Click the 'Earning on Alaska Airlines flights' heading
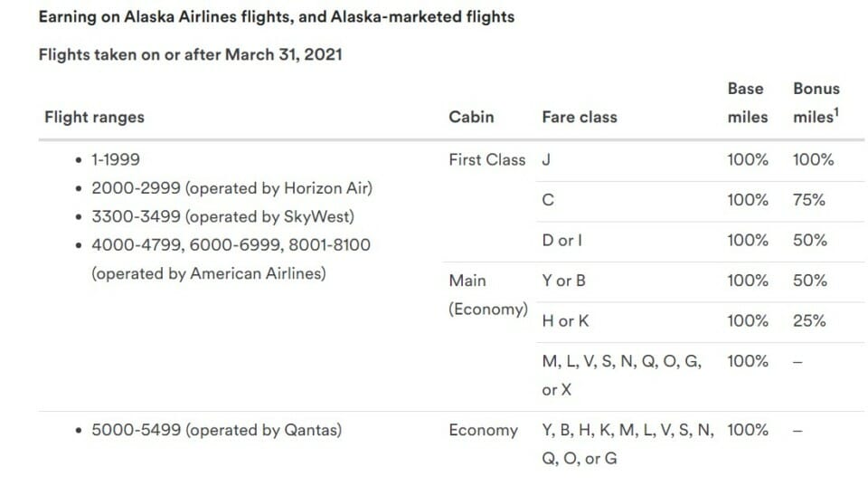The image size is (868, 486). pos(277,16)
